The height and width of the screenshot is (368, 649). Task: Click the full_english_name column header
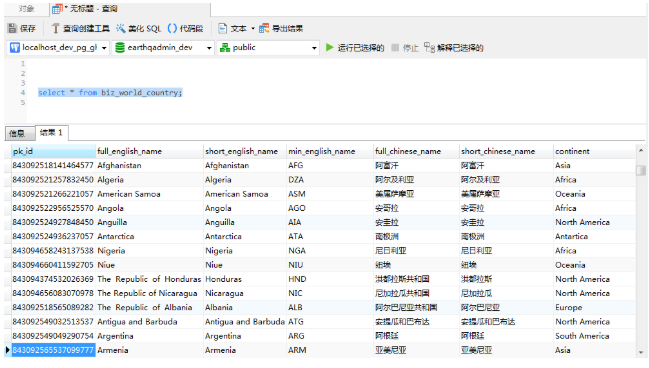[149, 152]
